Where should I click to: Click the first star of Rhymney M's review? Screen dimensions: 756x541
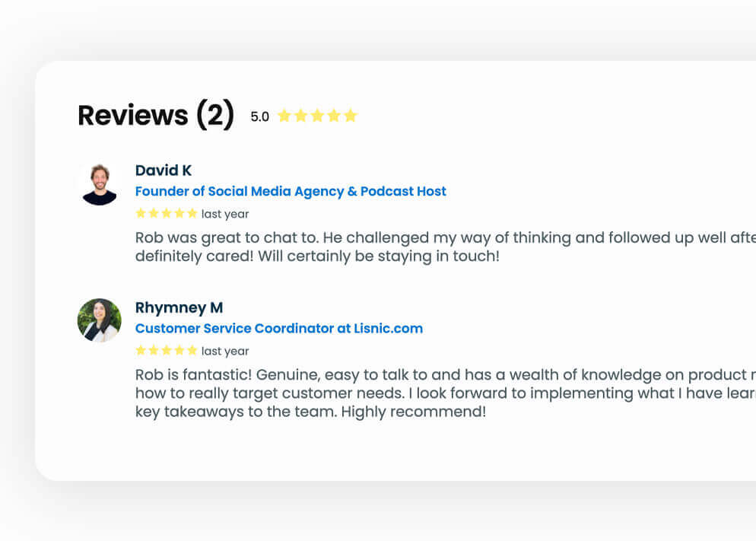click(141, 351)
